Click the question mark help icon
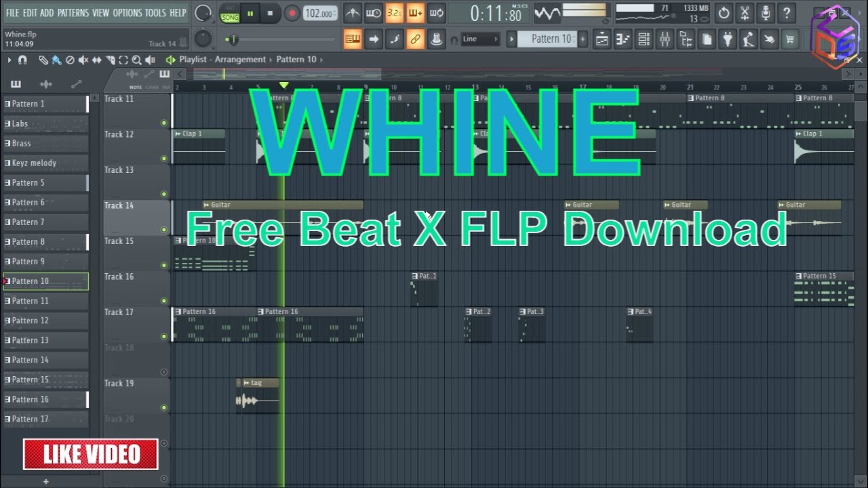Image resolution: width=868 pixels, height=488 pixels. [x=787, y=13]
